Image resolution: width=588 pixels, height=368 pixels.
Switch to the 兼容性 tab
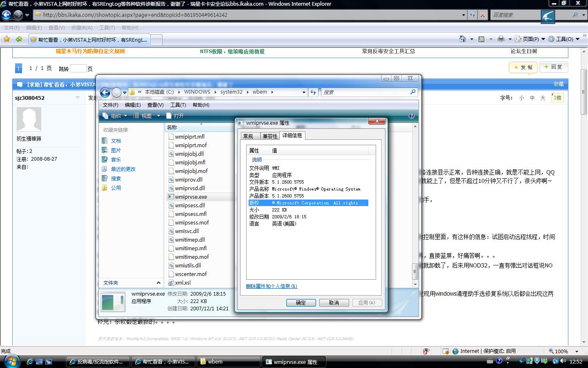270,136
